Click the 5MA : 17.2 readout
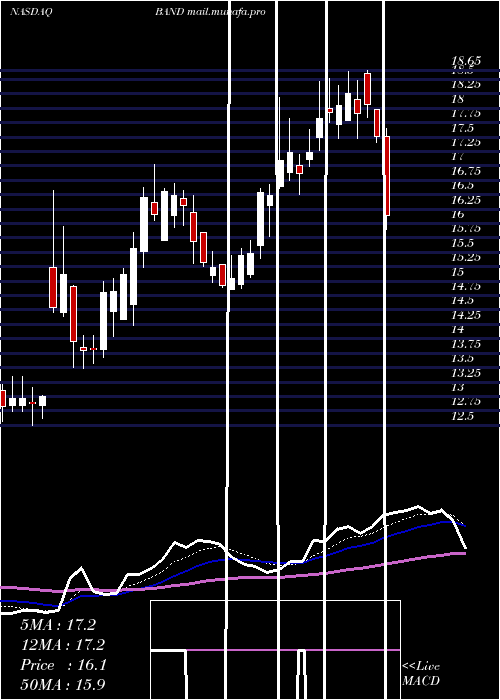The width and height of the screenshot is (500, 700). click(x=58, y=625)
